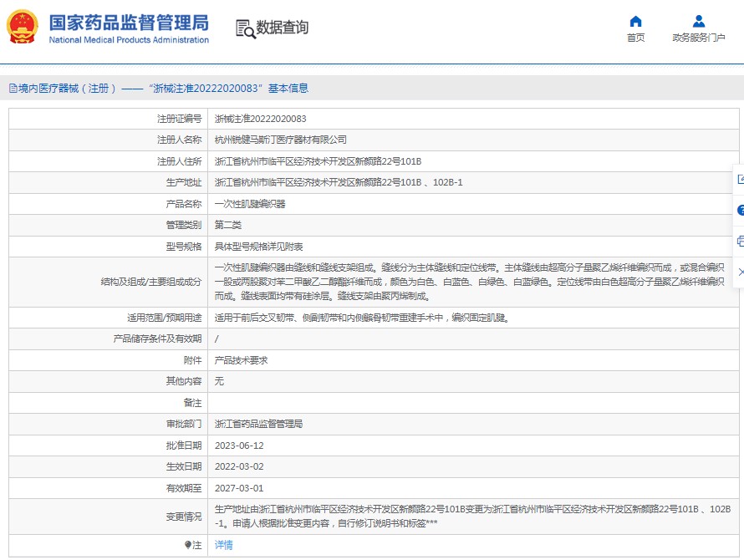The width and height of the screenshot is (744, 560).
Task: Click the printer icon in the side panel
Action: coord(741,241)
